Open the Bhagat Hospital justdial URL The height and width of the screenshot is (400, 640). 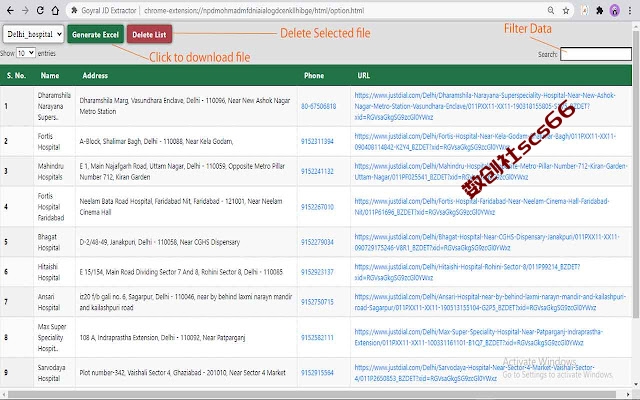[x=487, y=242]
